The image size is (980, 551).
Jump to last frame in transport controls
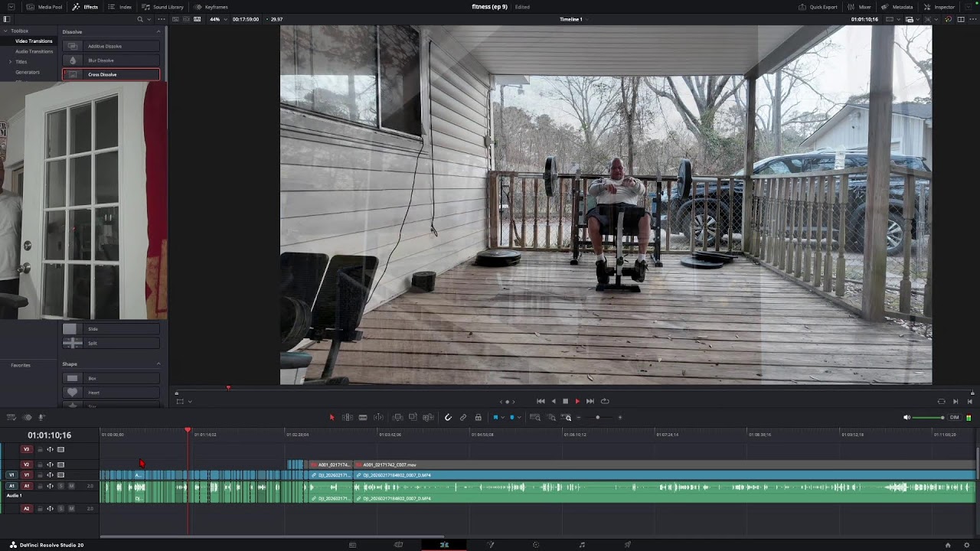point(590,401)
